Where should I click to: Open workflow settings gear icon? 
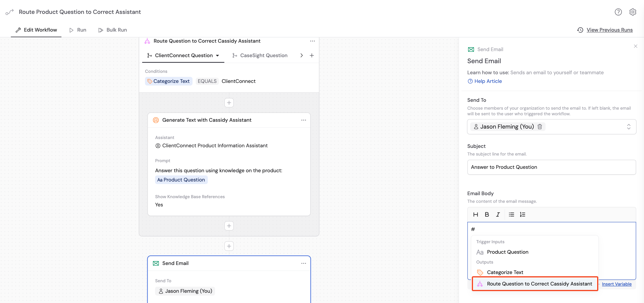(633, 12)
